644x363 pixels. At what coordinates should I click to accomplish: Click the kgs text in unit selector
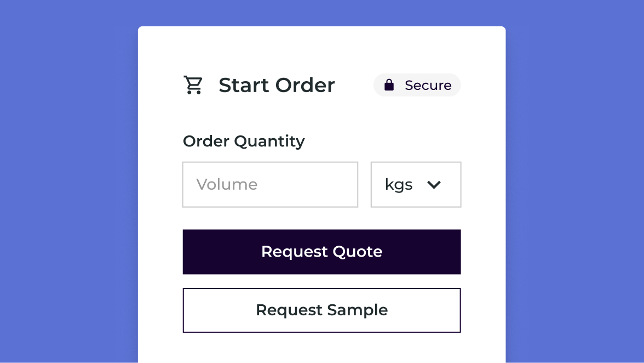click(399, 185)
